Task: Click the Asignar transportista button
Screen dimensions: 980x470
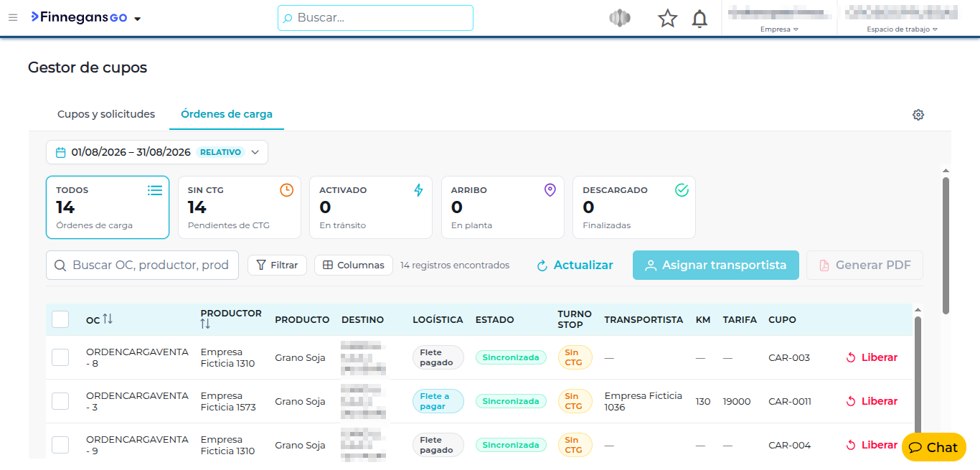Action: pos(716,265)
